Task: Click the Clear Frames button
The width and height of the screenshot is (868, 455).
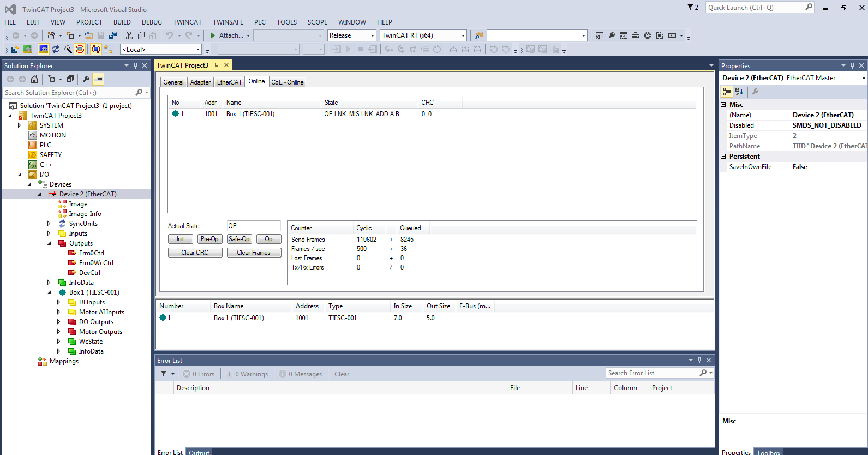Action: point(254,253)
